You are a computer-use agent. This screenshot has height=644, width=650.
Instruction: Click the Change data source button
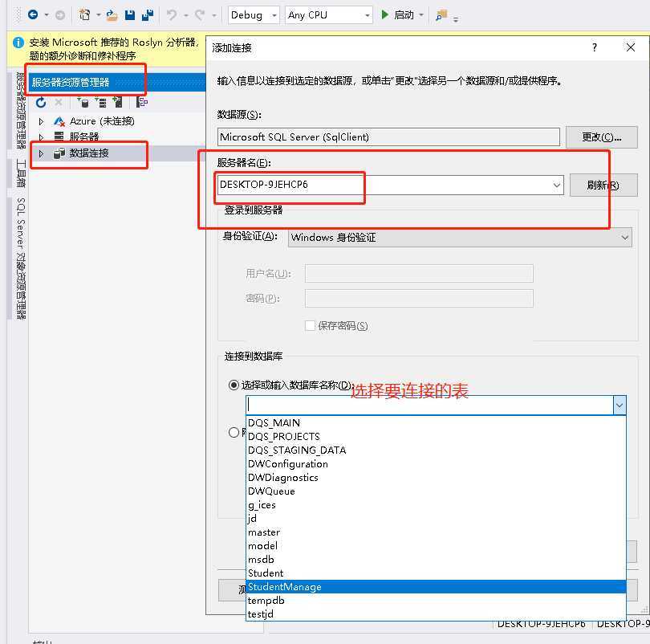pos(602,137)
